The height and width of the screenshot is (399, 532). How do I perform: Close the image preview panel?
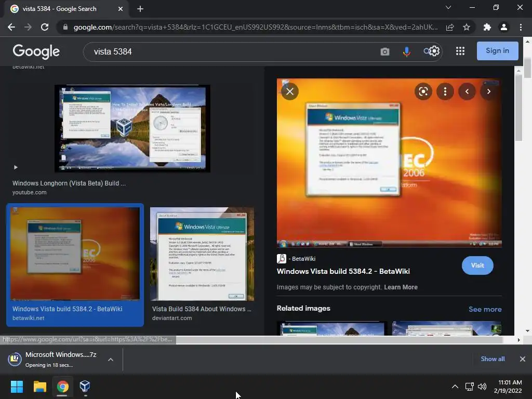(290, 91)
